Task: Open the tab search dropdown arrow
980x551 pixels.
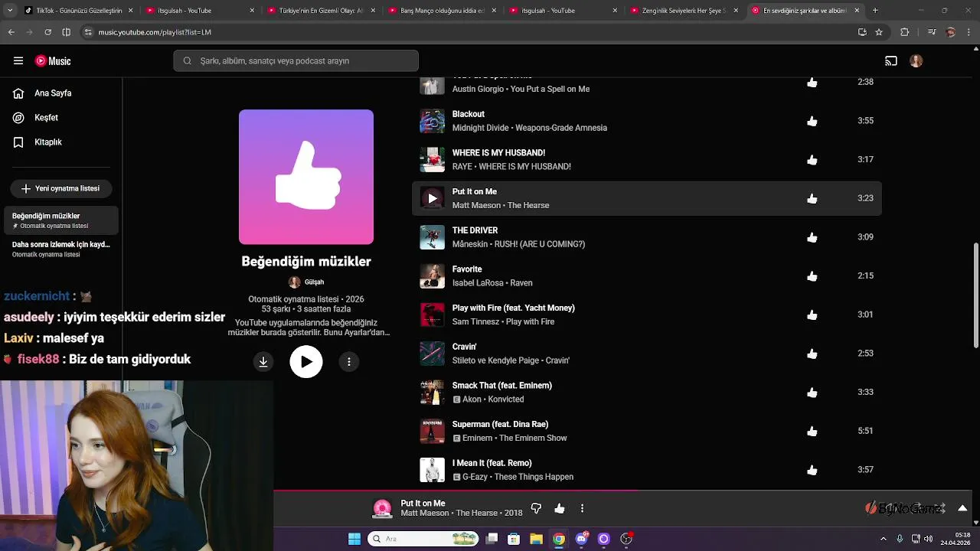Action: pos(11,11)
